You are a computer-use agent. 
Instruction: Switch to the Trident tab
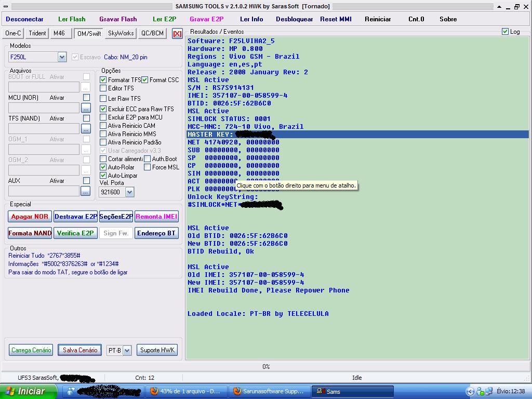coord(37,33)
